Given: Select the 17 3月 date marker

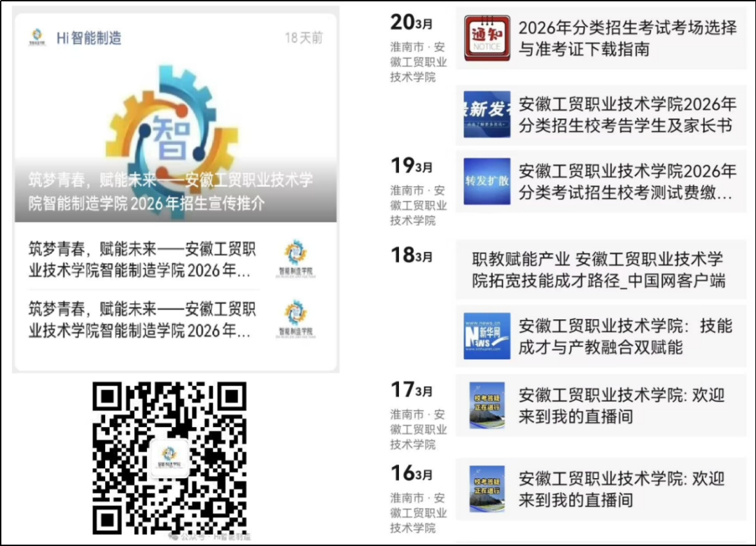Looking at the screenshot, I should [x=412, y=390].
